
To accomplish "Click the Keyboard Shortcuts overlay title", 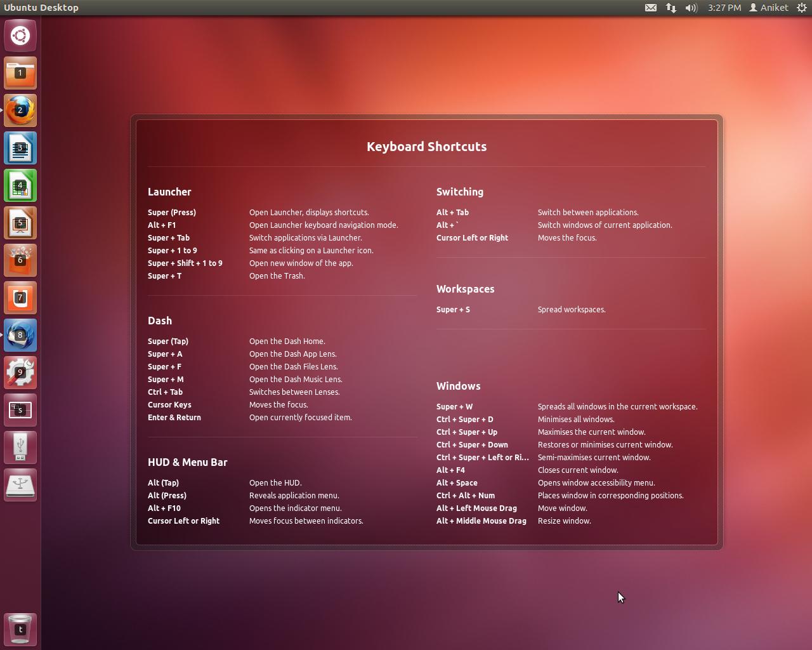I will [x=426, y=147].
